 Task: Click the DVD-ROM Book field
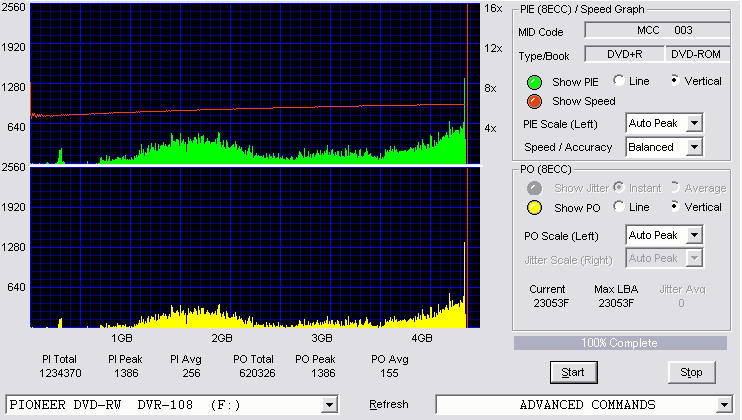pyautogui.click(x=698, y=54)
